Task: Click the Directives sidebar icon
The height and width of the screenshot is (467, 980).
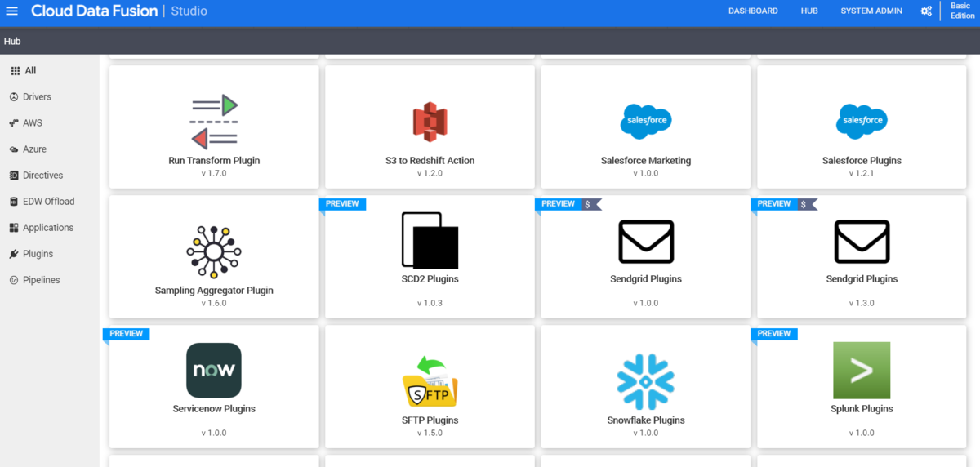Action: point(14,176)
